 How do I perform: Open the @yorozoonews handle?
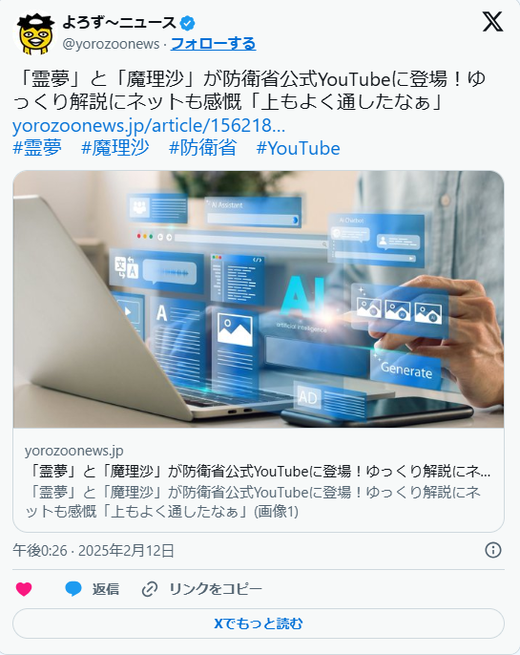[111, 44]
